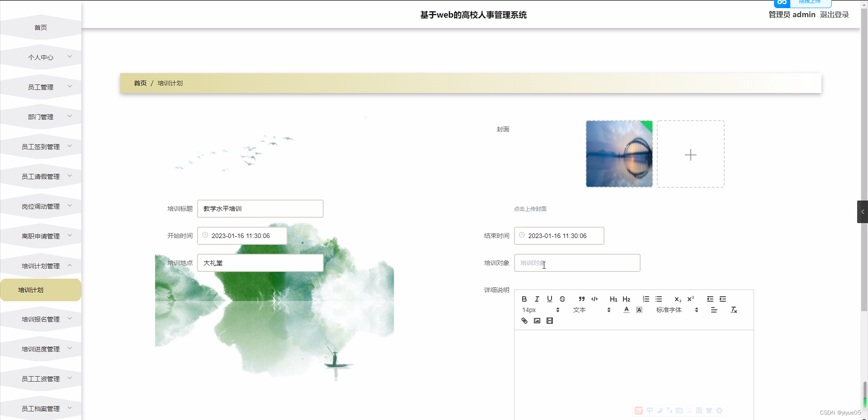Collapse the 培训计划管理 sidebar menu
The image size is (868, 420).
[x=41, y=266]
